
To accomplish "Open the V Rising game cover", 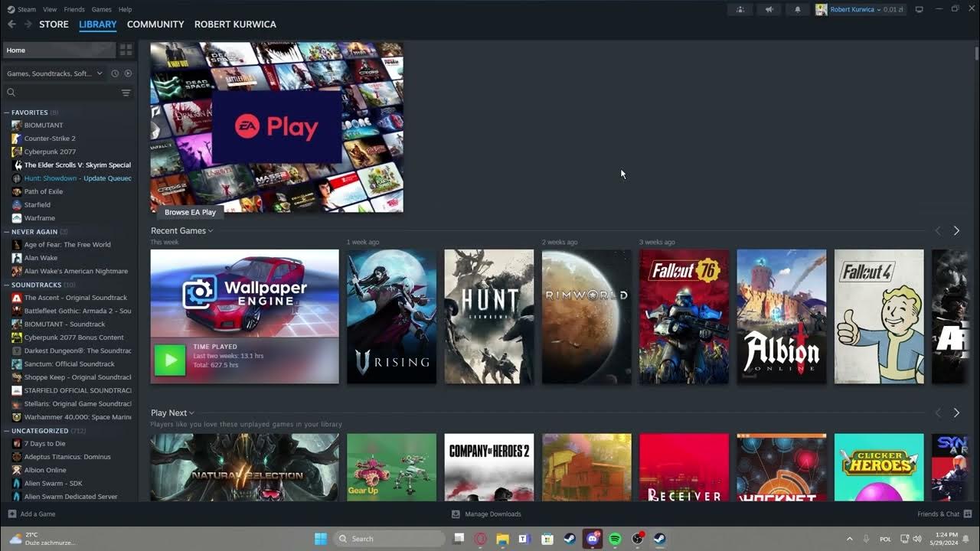I will pos(391,316).
